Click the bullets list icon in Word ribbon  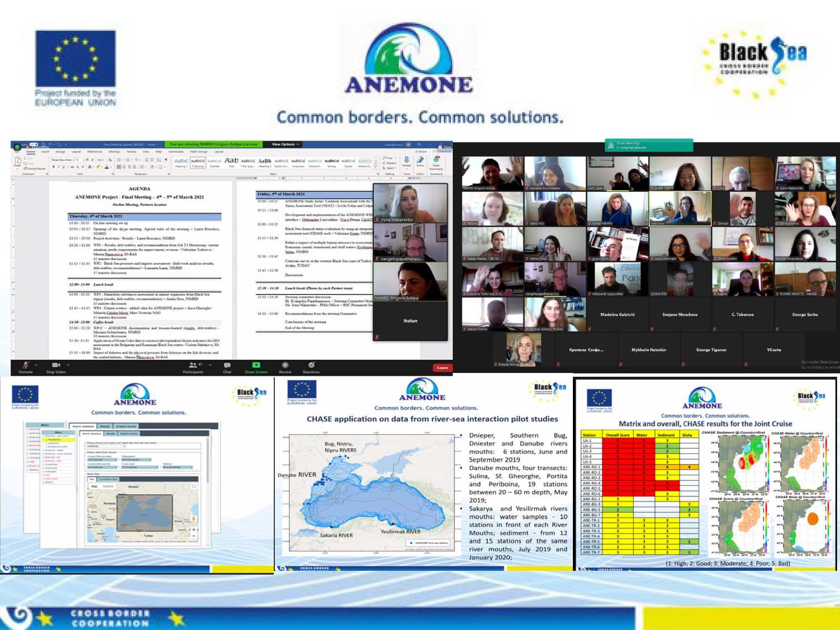click(119, 160)
